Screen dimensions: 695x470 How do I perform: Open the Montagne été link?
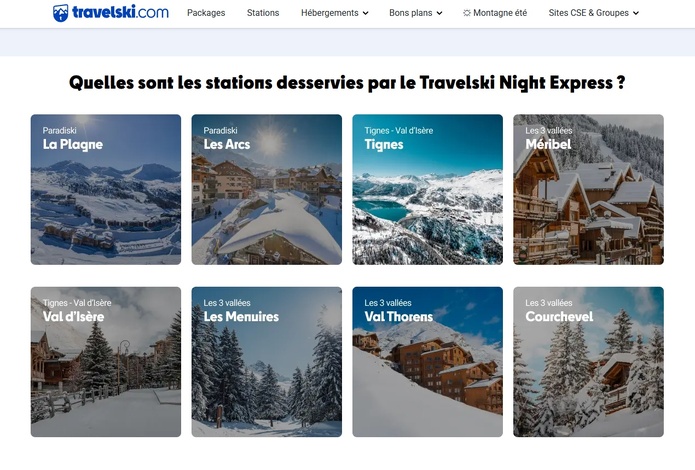point(500,13)
